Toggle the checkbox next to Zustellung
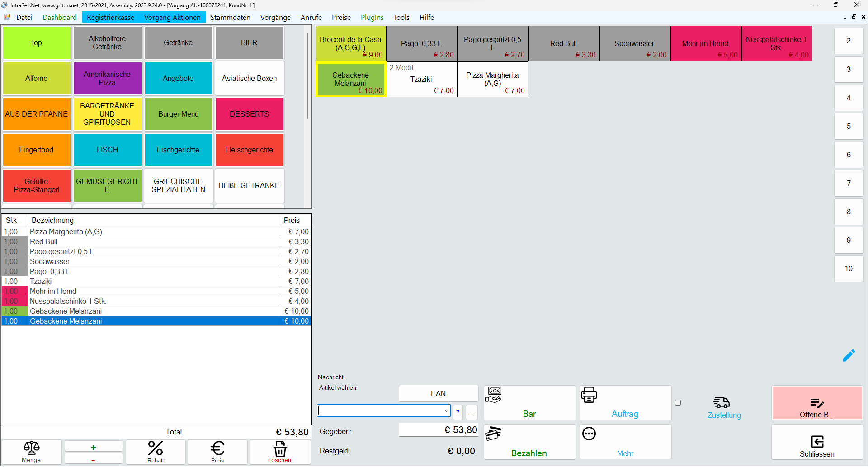This screenshot has width=868, height=467. pos(678,402)
